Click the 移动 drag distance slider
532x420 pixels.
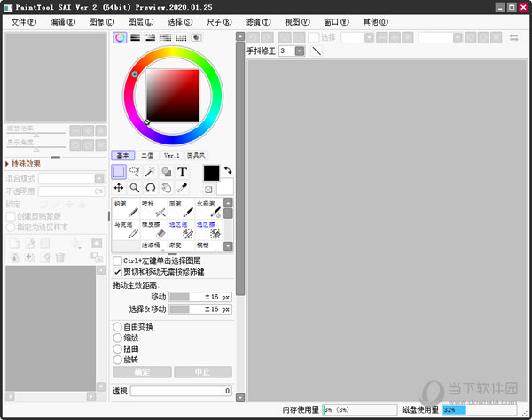tap(200, 298)
